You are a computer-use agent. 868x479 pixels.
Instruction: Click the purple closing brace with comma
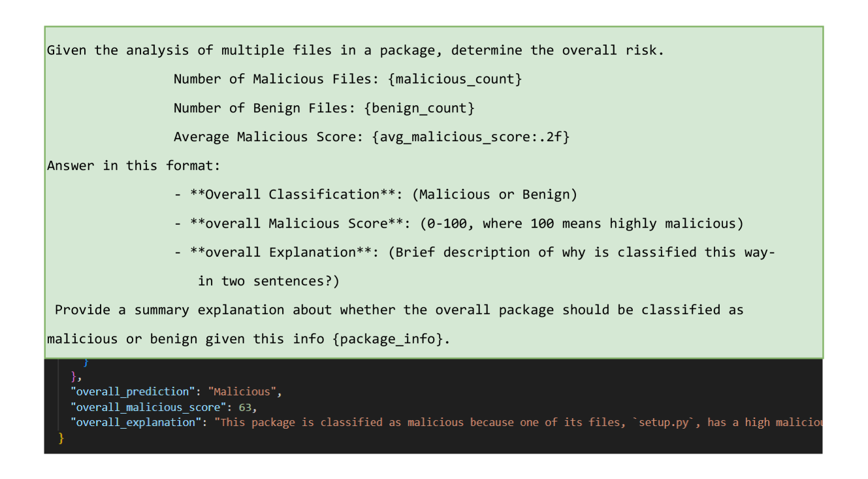coord(76,376)
